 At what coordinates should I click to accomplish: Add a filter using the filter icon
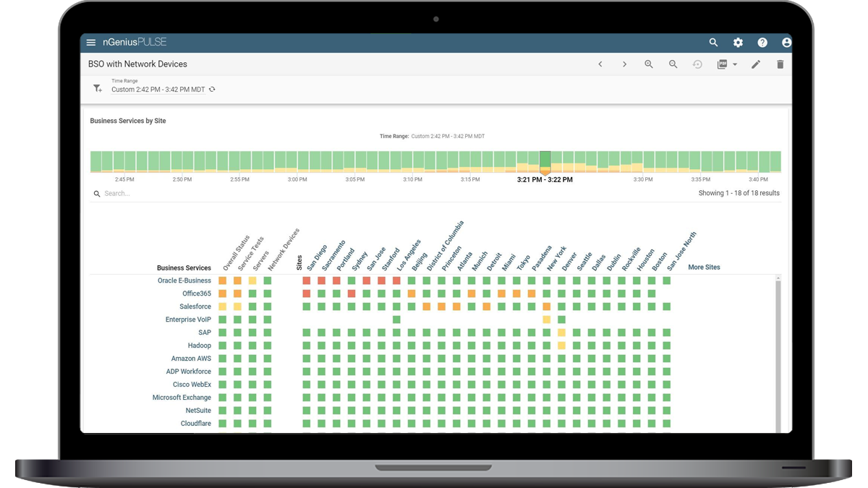point(98,88)
